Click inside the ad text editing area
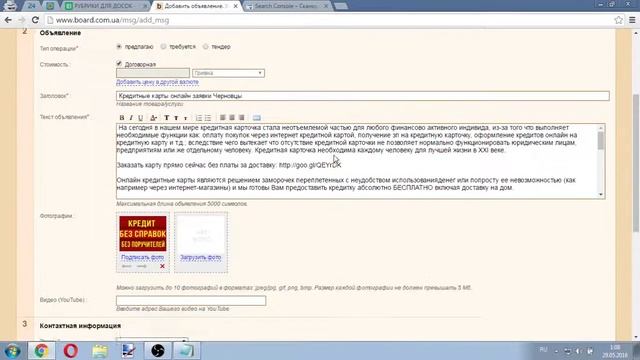640x360 pixels. (x=357, y=161)
